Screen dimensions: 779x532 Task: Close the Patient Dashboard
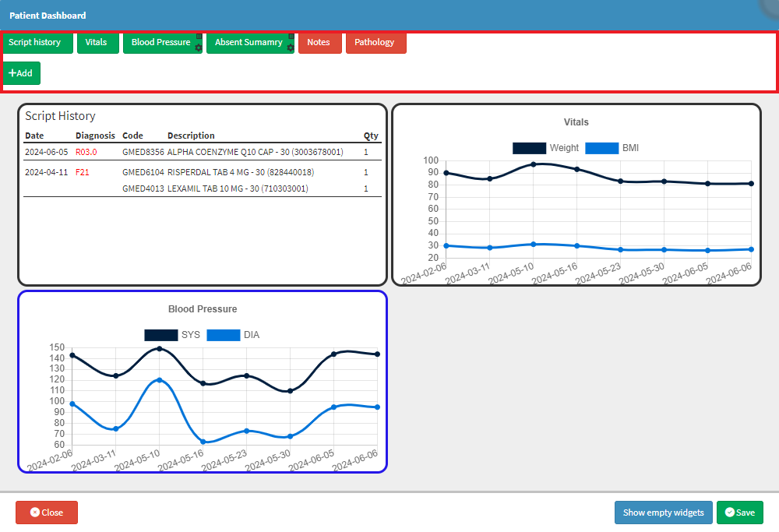(47, 513)
